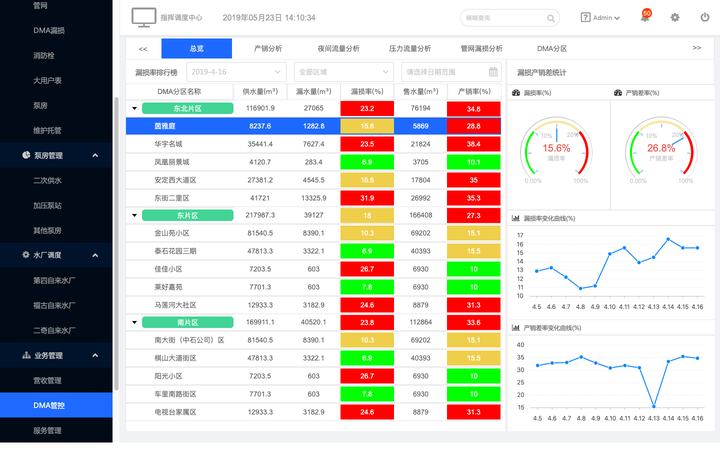Click the gear icon beside 水厂调度
720x450 pixels.
[x=26, y=254]
